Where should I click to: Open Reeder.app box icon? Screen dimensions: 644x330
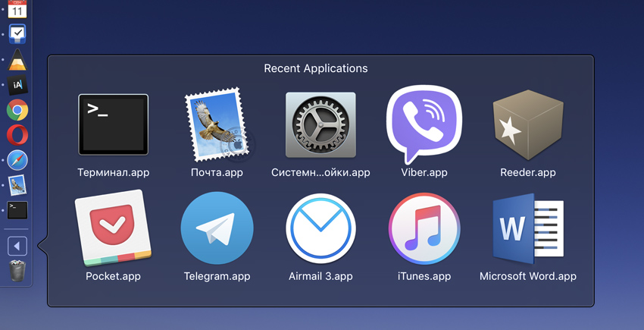(x=528, y=124)
